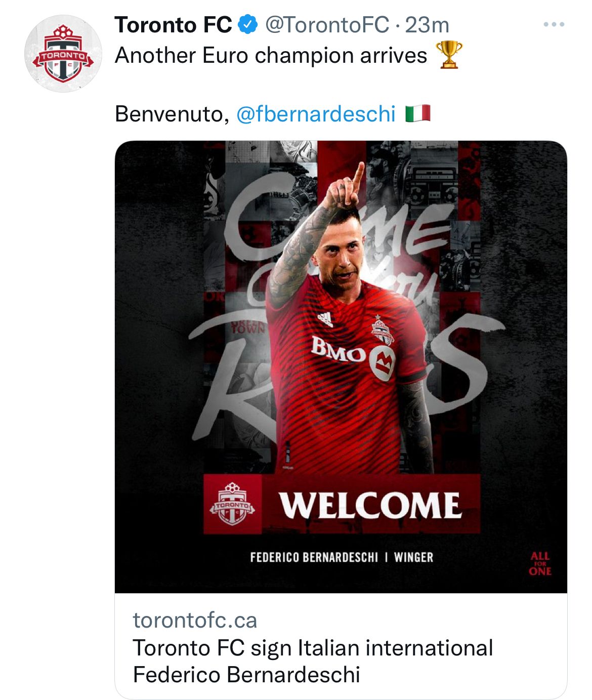Click the trophy emoji in the tweet
The height and width of the screenshot is (700, 592).
(449, 55)
